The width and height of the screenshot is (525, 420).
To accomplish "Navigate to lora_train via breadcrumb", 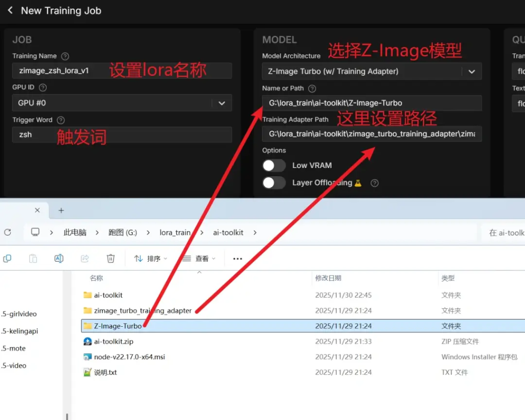I will (x=176, y=232).
